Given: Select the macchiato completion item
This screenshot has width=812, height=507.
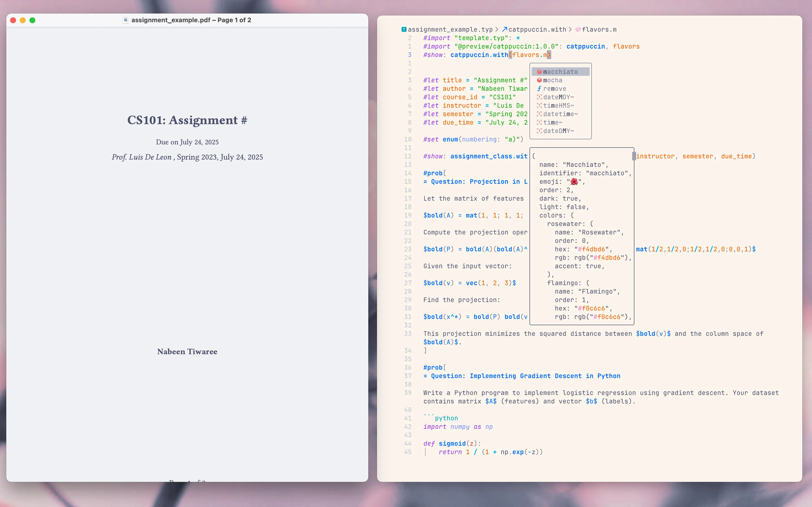Looking at the screenshot, I should (x=560, y=72).
